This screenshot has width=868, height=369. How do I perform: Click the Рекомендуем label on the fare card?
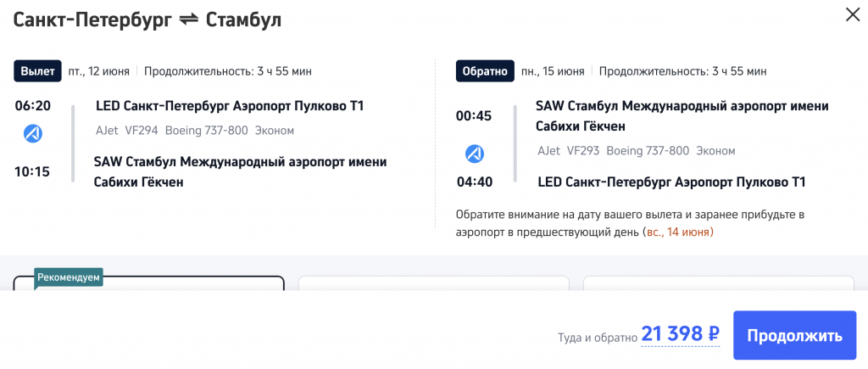(69, 277)
